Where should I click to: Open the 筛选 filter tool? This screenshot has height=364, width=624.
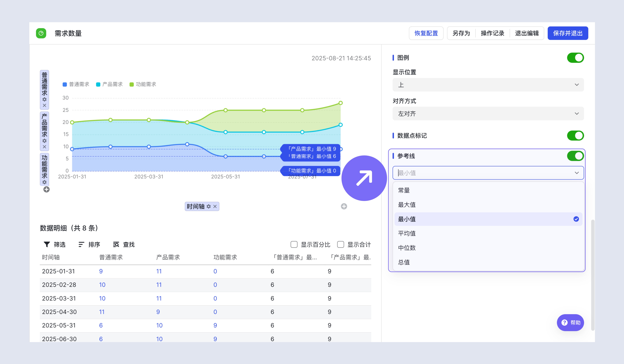coord(54,244)
